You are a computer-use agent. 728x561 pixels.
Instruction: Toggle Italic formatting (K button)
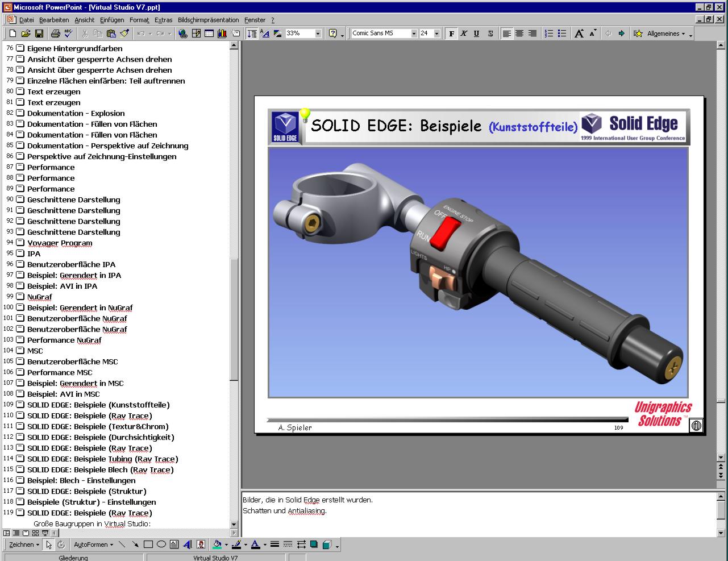(x=464, y=34)
